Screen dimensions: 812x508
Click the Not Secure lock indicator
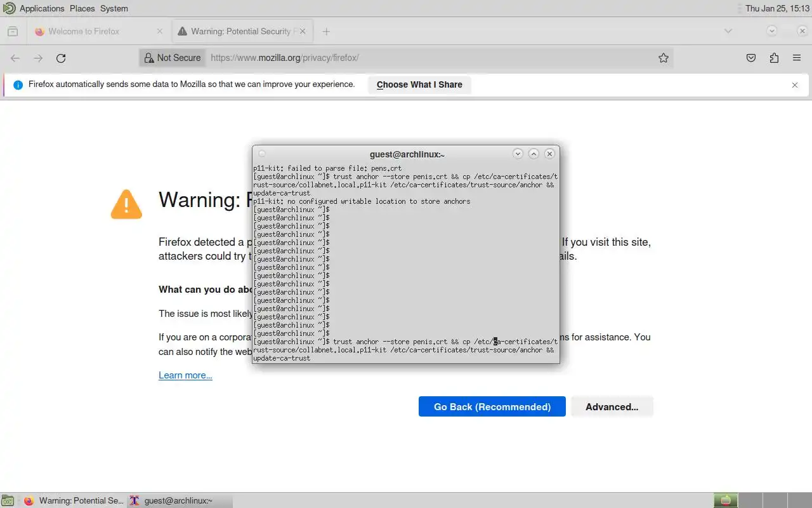coord(173,58)
